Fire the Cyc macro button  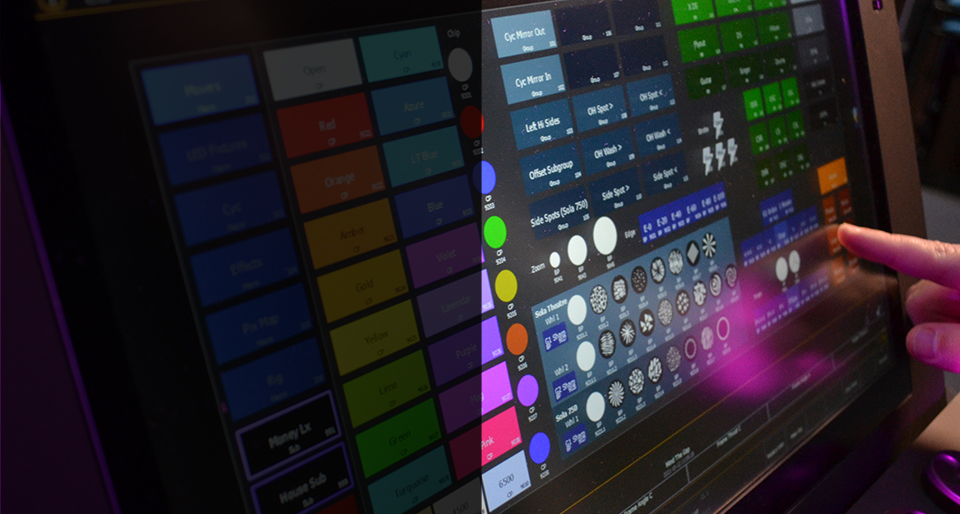coord(230,209)
